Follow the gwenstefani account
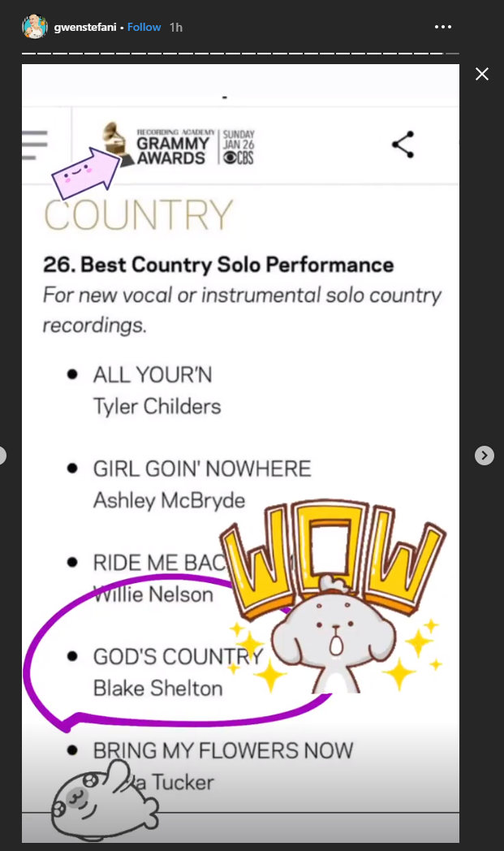 click(144, 27)
